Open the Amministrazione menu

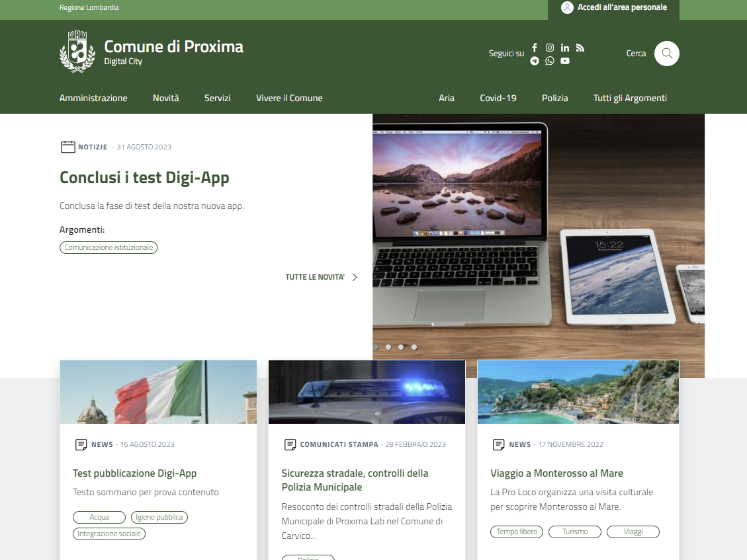[93, 98]
